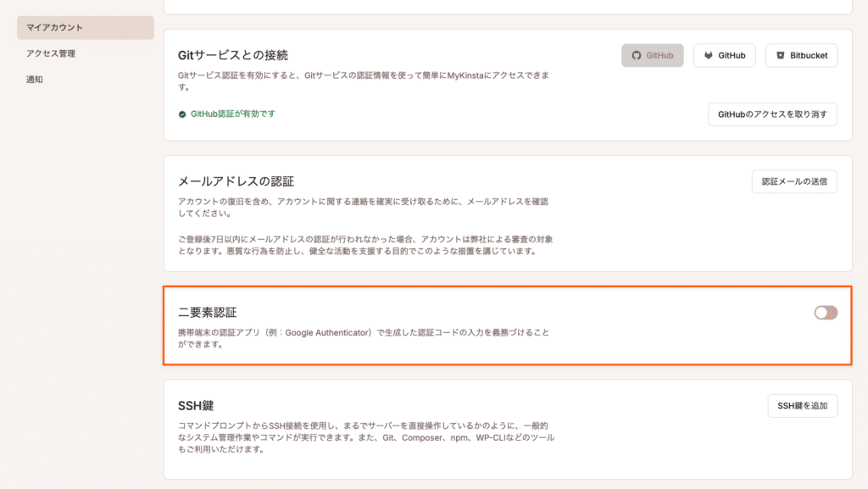Screen dimensions: 868x489
Task: Click SSH鍵を追加 to add an SSH key
Action: tap(802, 406)
